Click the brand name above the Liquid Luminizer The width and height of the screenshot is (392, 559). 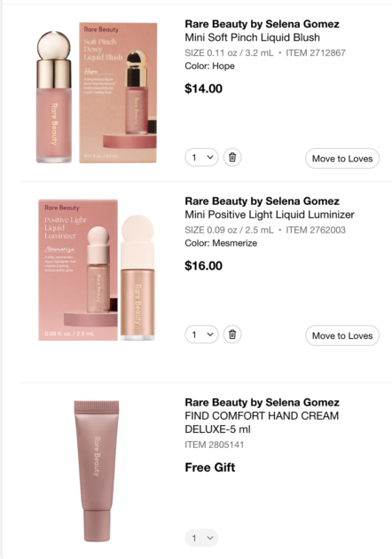(262, 201)
